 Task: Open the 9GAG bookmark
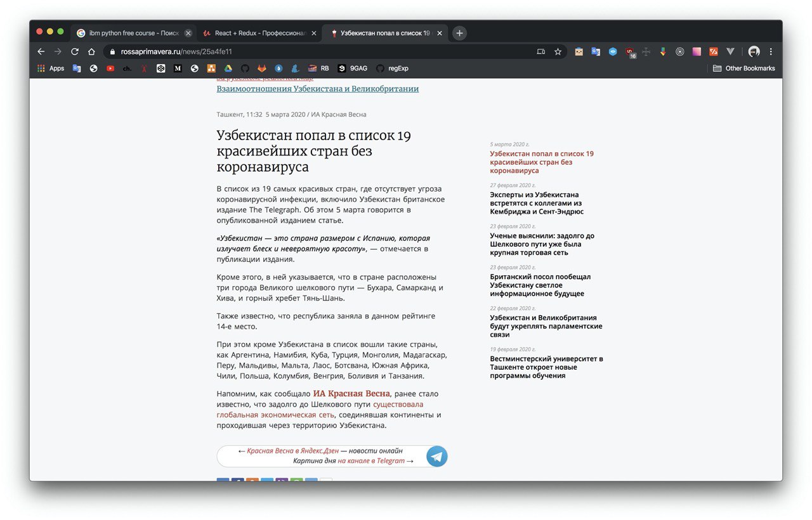point(352,68)
